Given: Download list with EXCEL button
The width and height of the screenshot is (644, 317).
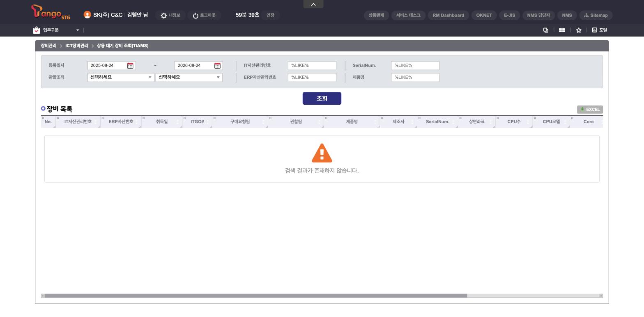Looking at the screenshot, I should tap(590, 109).
